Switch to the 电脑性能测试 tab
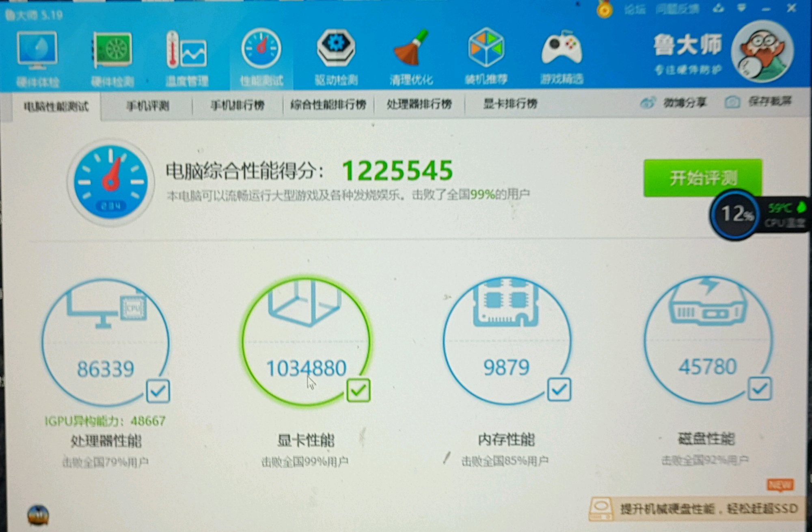This screenshot has width=812, height=532. click(x=56, y=107)
